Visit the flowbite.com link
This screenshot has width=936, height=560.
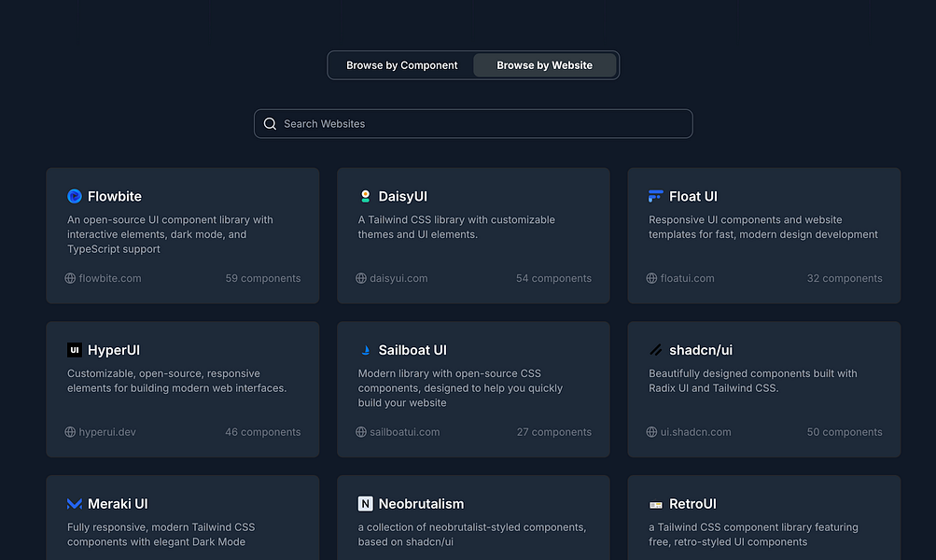(110, 278)
